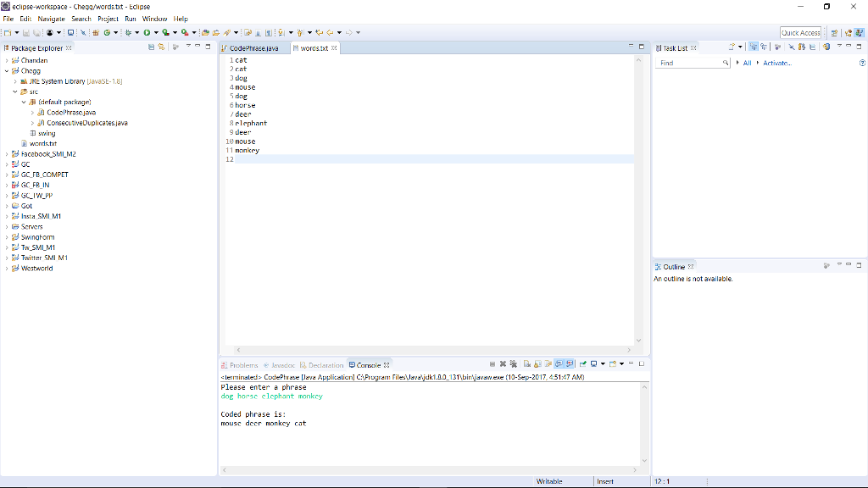The width and height of the screenshot is (868, 488).
Task: Select words.txt in Package Explorer
Action: coord(43,144)
